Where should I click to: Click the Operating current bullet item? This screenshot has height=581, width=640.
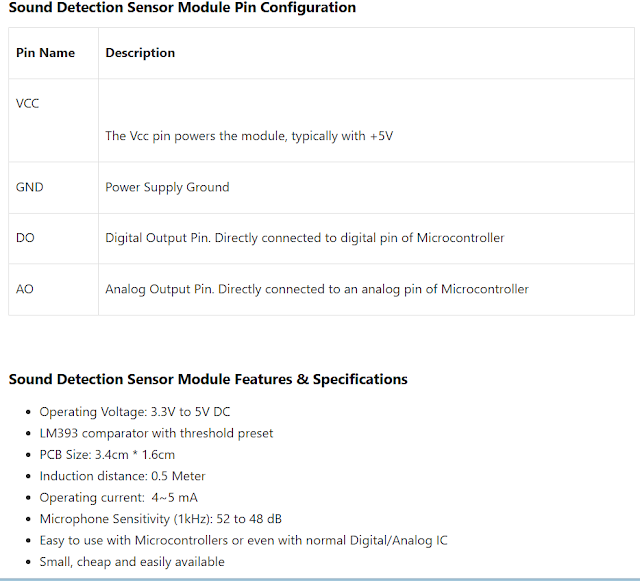118,497
